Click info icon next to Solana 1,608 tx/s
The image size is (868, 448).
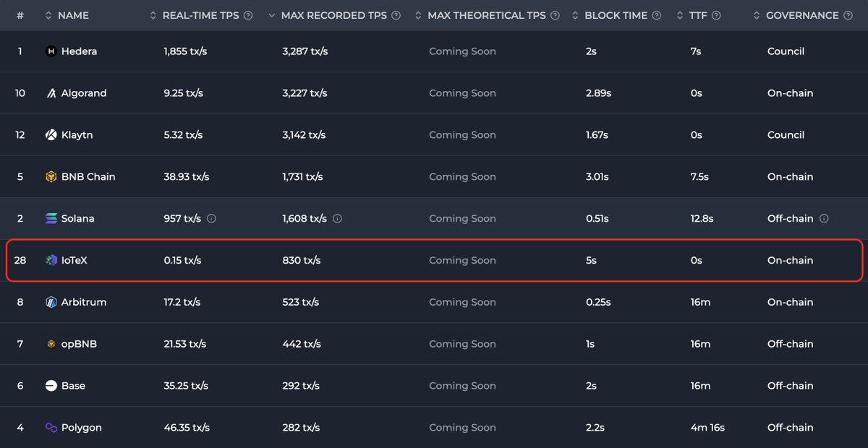click(338, 218)
